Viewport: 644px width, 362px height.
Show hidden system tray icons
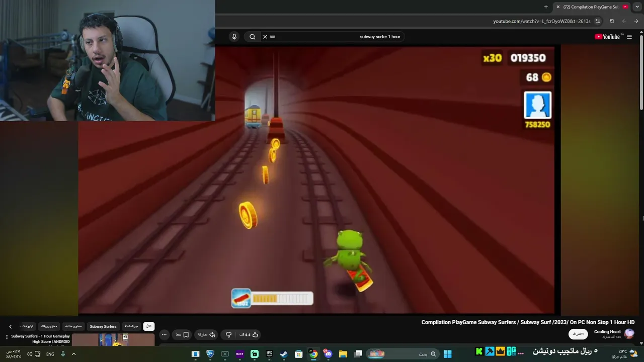[73, 354]
